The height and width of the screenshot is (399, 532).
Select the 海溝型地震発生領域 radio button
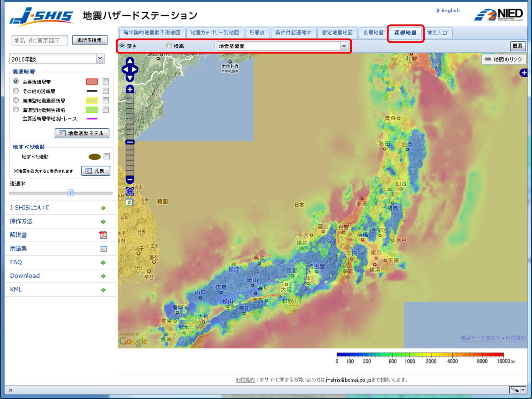tap(16, 110)
